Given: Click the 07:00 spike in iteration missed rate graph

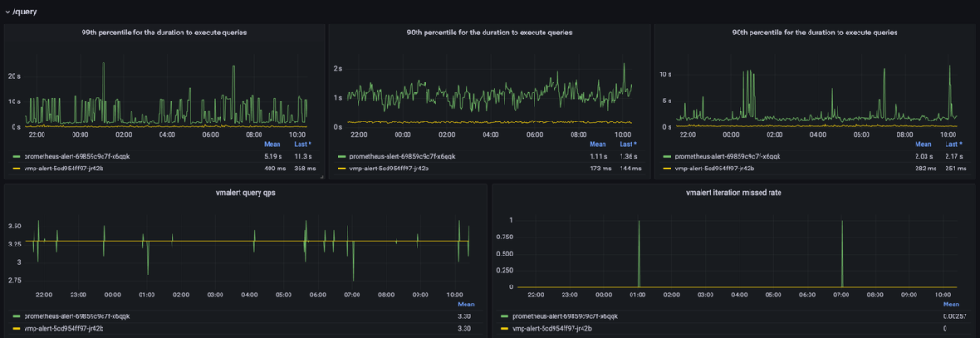Looking at the screenshot, I should [842, 253].
